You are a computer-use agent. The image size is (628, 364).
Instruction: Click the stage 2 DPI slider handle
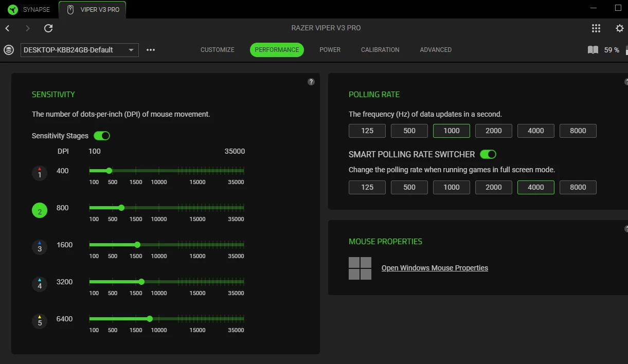pyautogui.click(x=121, y=208)
